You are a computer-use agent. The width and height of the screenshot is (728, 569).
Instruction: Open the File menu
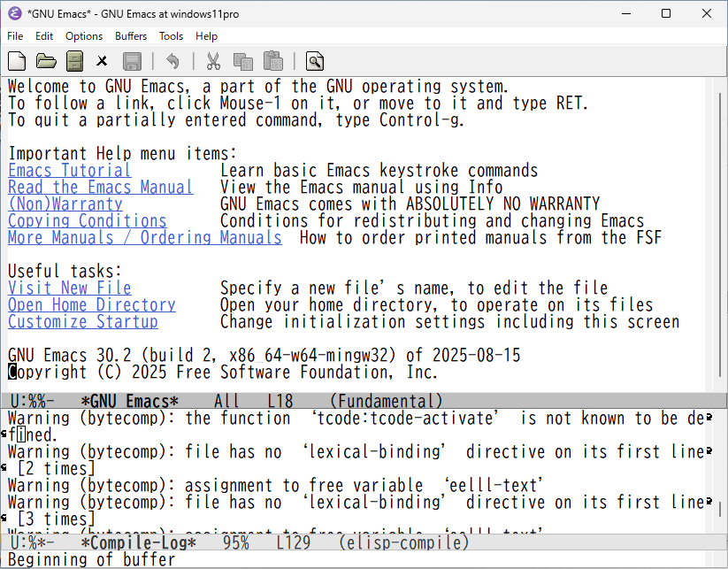pos(15,36)
